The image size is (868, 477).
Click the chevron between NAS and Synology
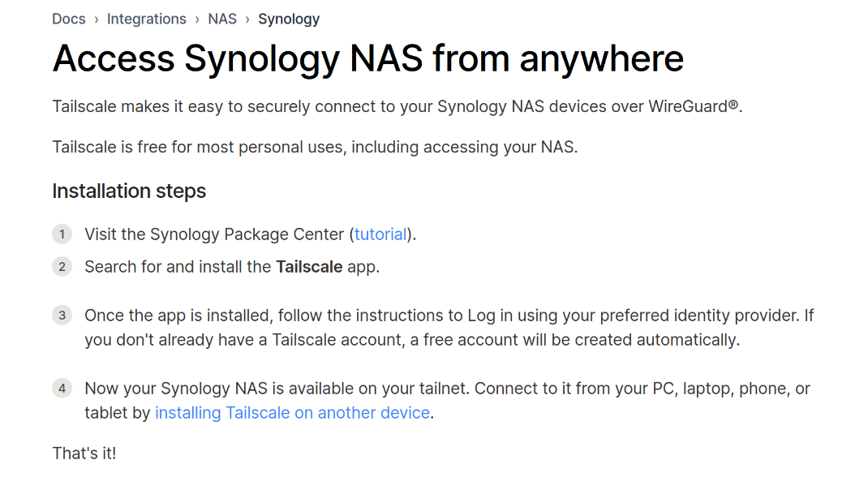tap(247, 19)
